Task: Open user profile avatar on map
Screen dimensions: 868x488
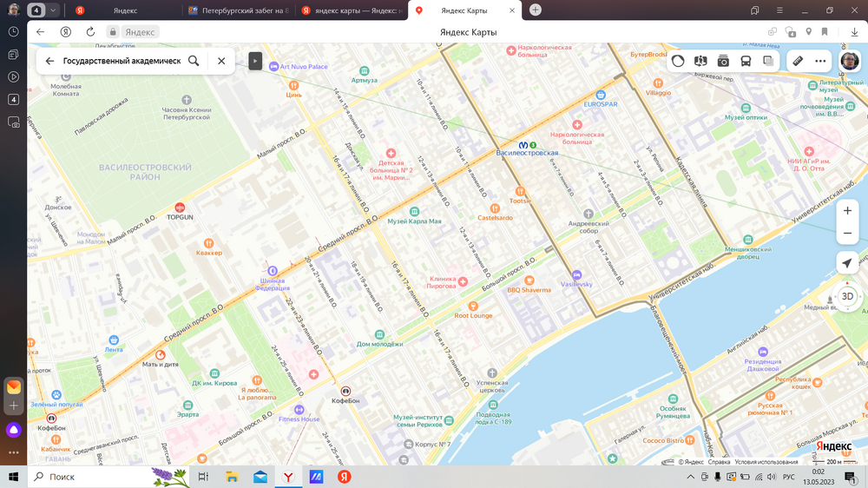Action: pyautogui.click(x=849, y=61)
